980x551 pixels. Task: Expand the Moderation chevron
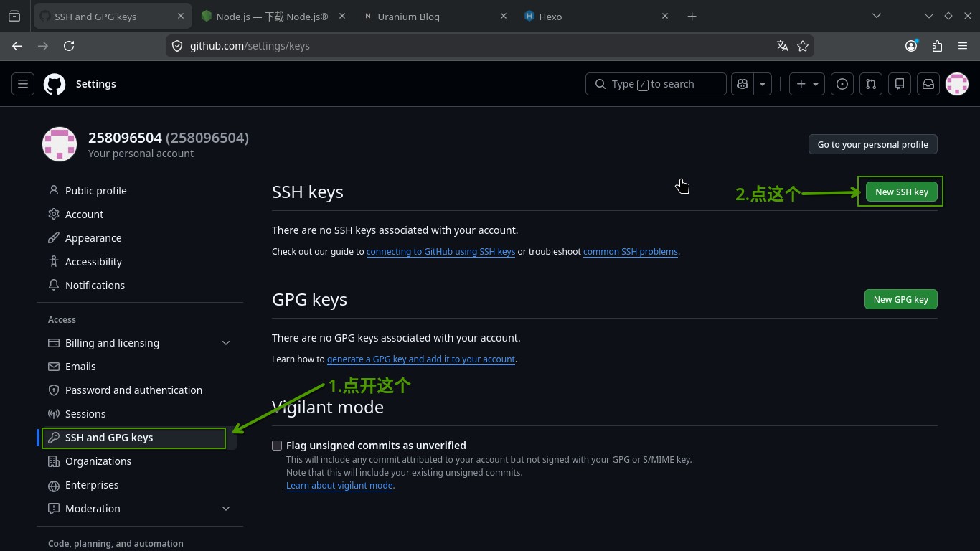coord(226,509)
